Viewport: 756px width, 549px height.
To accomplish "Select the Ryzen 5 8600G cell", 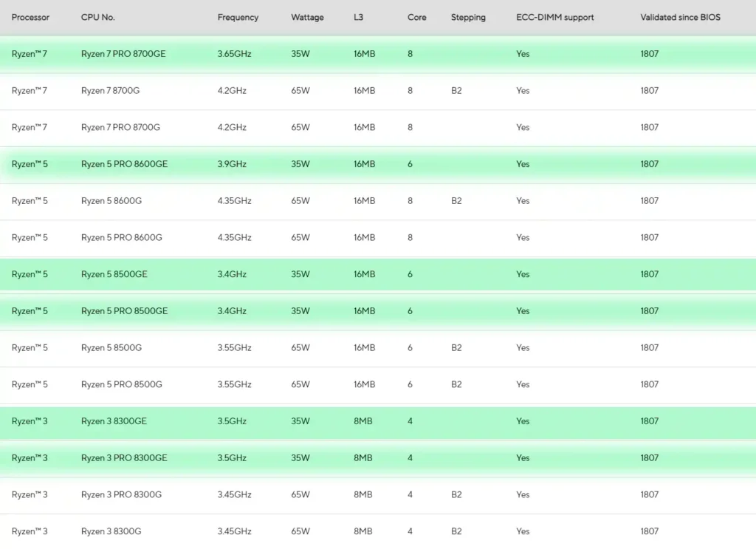I will click(111, 201).
